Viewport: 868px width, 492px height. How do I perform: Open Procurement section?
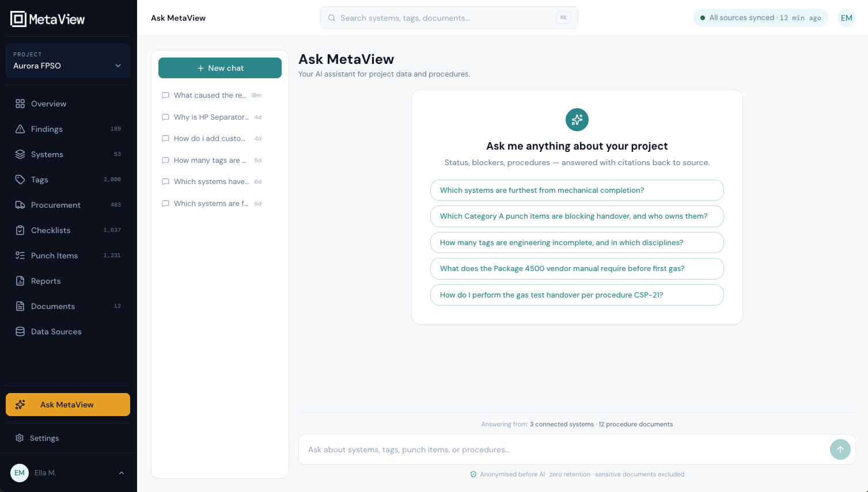pyautogui.click(x=68, y=205)
